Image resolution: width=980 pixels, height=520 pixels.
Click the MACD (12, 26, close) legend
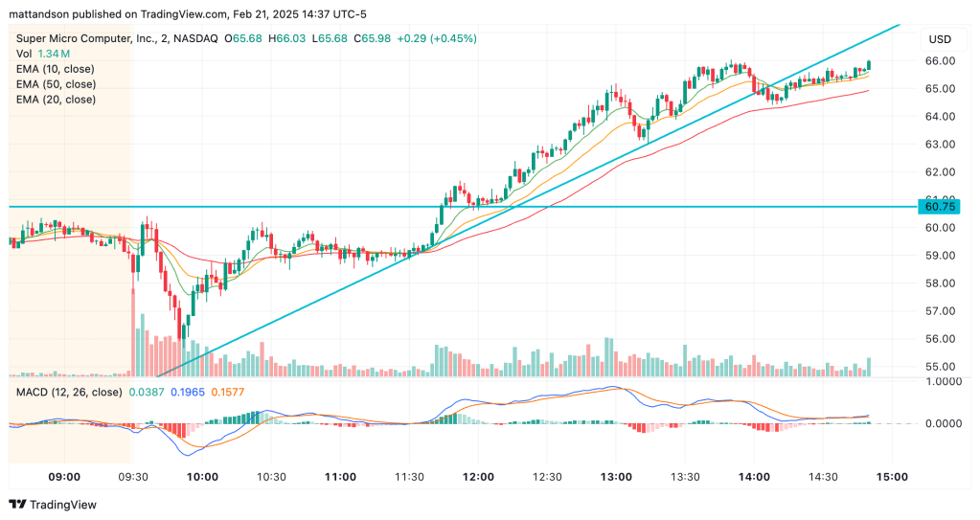click(x=68, y=392)
